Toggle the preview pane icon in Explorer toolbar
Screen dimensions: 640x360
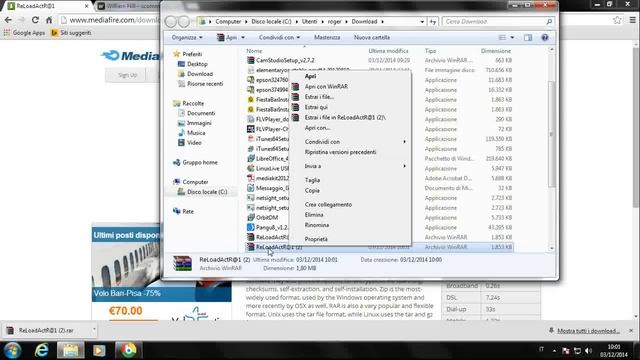point(528,38)
